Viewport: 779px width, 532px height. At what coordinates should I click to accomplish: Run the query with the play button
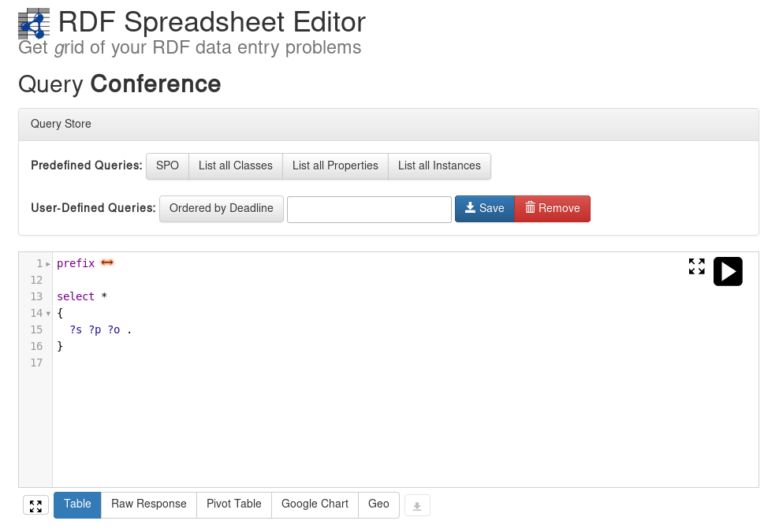728,271
